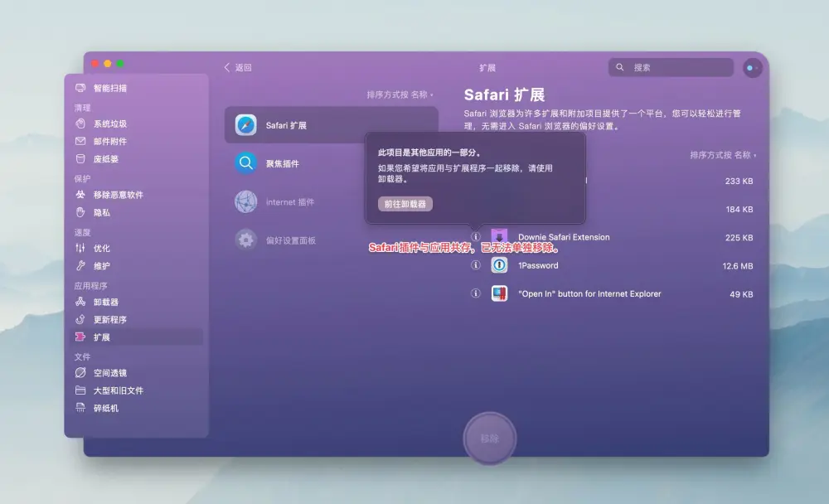Focus the 搜索 search field
Viewport: 829px width, 504px height.
pyautogui.click(x=671, y=67)
